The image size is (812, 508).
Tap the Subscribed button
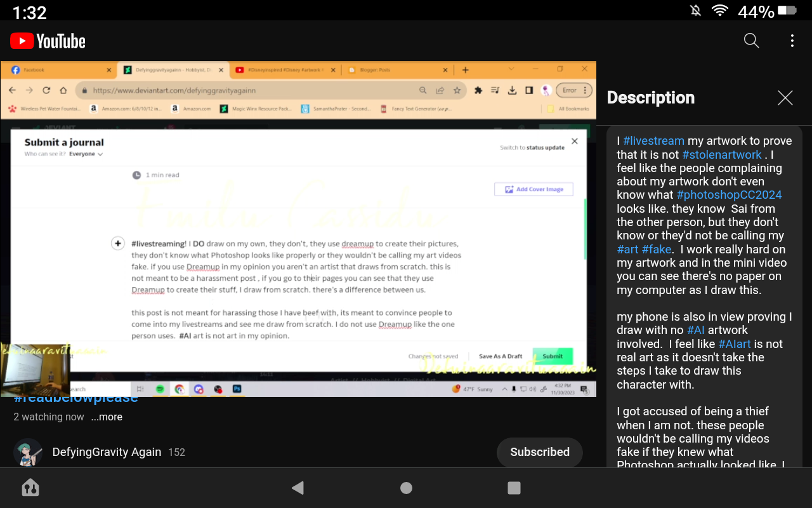tap(540, 452)
